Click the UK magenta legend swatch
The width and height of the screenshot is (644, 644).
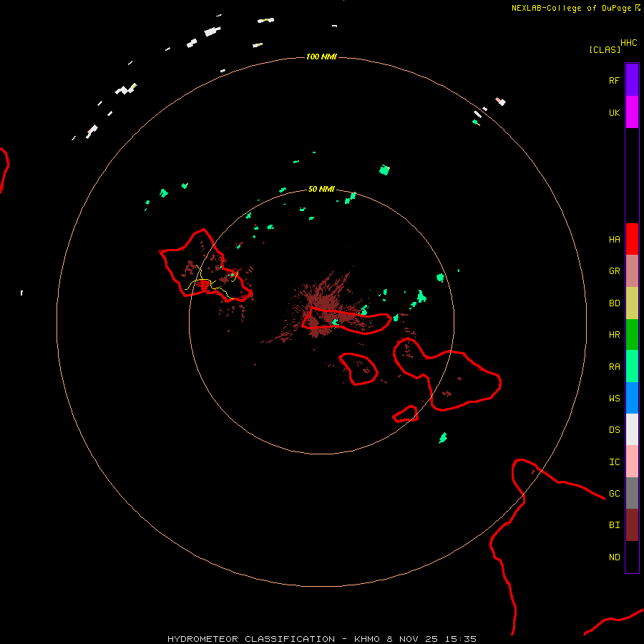click(x=632, y=112)
